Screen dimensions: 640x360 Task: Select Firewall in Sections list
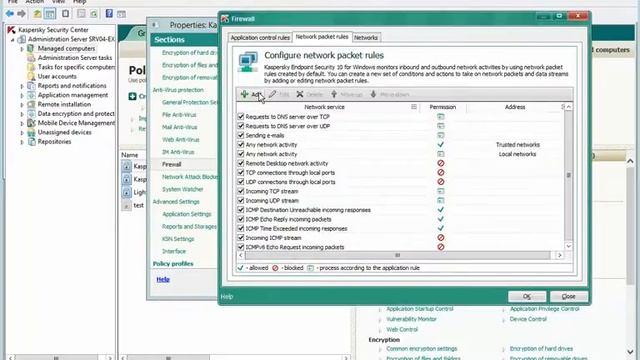point(171,164)
